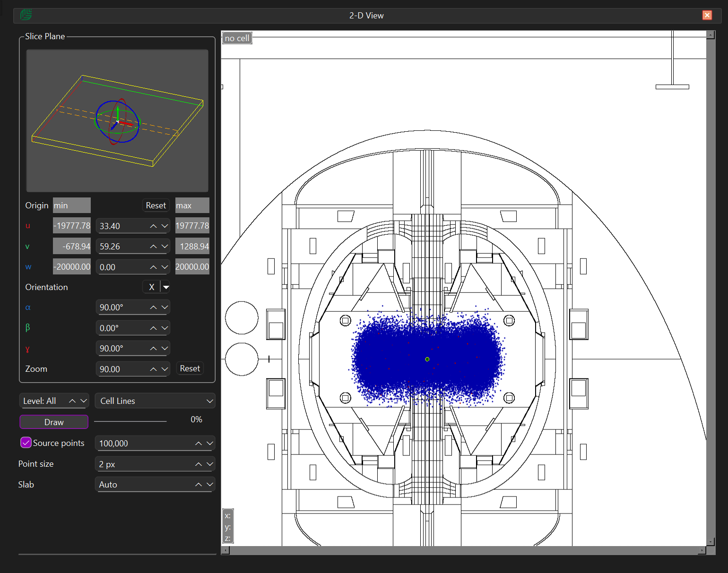Start rendering with the Draw button
The height and width of the screenshot is (573, 728).
(54, 422)
